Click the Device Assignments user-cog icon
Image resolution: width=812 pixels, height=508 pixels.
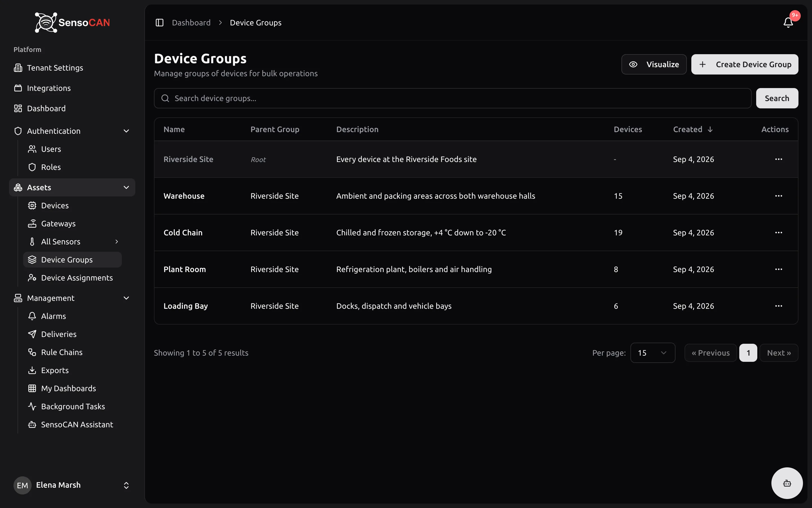[x=32, y=278]
